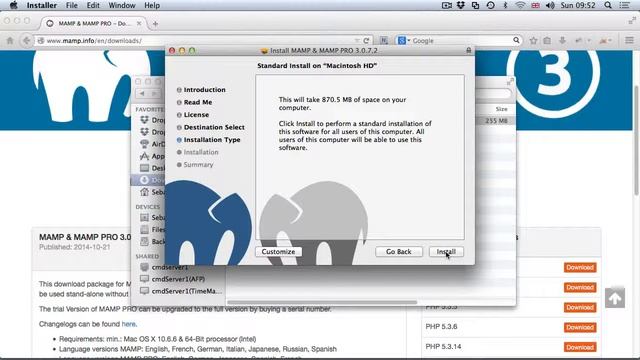640x360 pixels.
Task: Click the Finder horizontal scrollbar
Action: tap(322, 302)
